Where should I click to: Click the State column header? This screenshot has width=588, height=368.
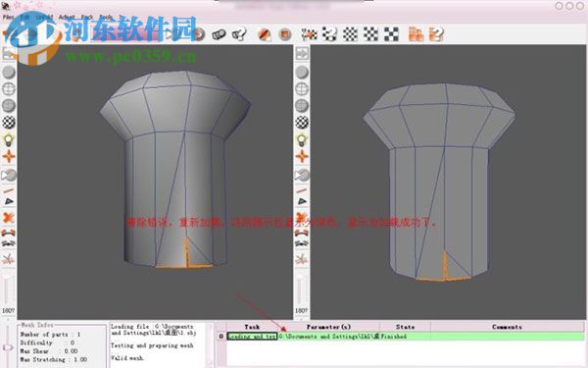coord(405,327)
